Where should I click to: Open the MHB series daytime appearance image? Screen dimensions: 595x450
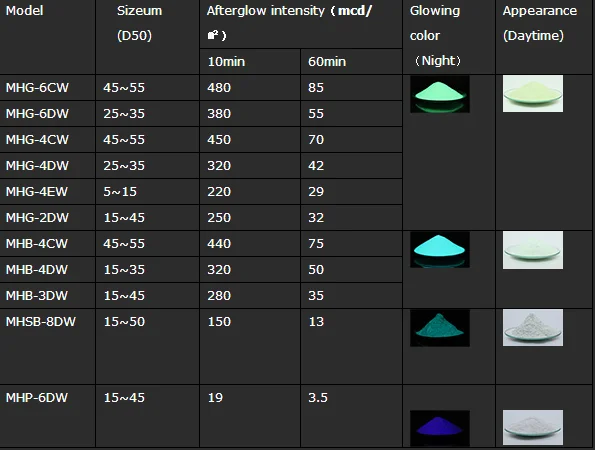click(533, 250)
